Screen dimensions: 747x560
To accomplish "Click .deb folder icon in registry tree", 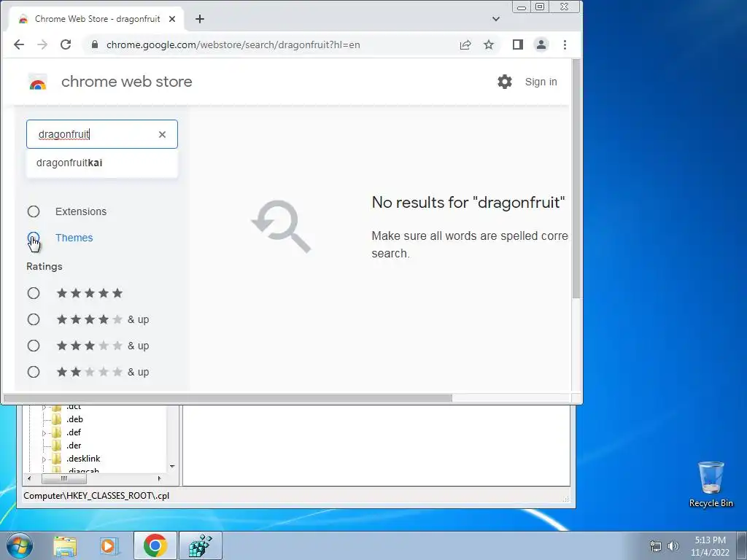I will click(x=57, y=419).
